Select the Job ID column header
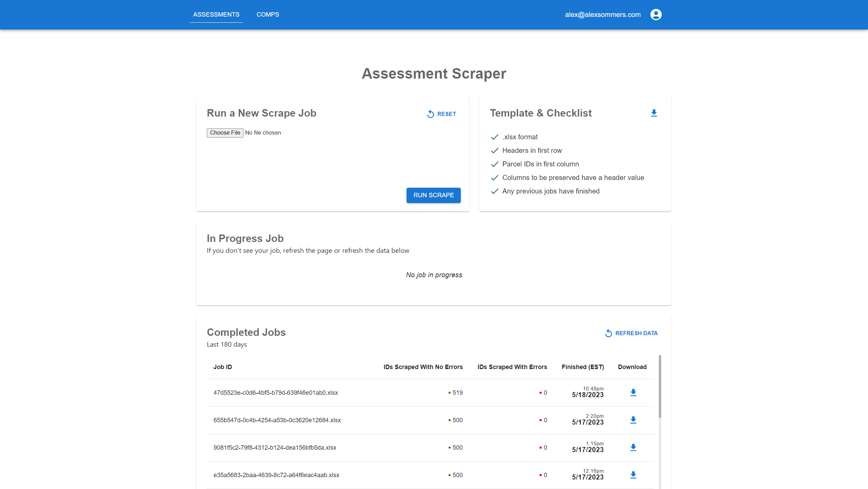The height and width of the screenshot is (489, 868). (x=223, y=367)
